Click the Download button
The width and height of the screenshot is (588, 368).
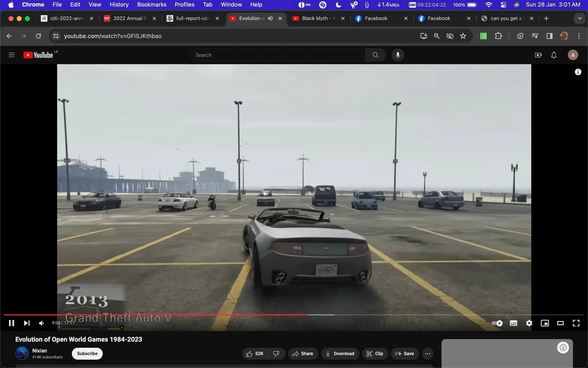coord(340,353)
